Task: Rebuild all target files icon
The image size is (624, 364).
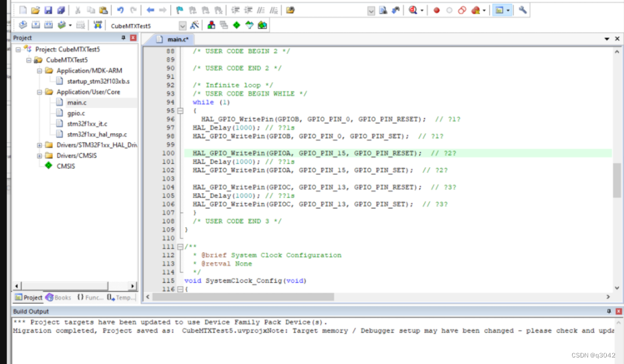Action: coord(49,25)
